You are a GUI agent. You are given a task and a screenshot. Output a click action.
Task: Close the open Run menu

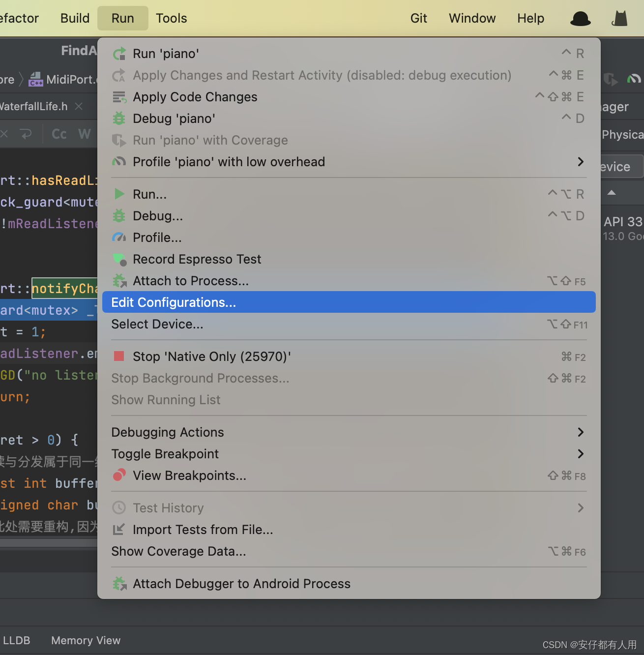(x=123, y=18)
